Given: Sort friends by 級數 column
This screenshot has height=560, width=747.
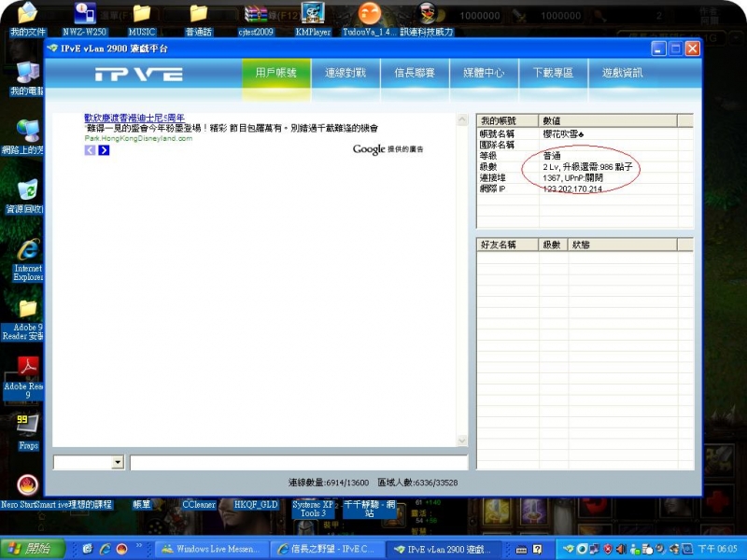Looking at the screenshot, I should pos(553,245).
